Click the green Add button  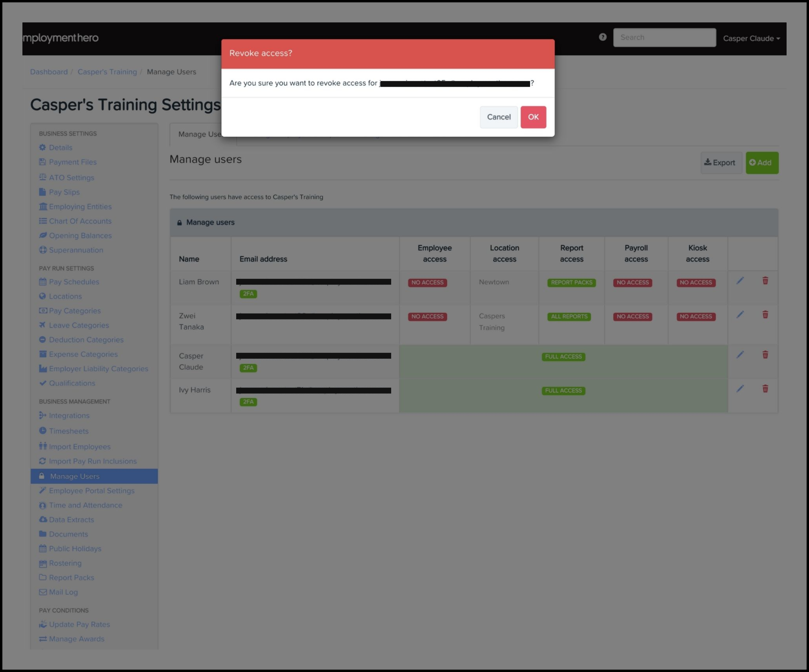[762, 163]
